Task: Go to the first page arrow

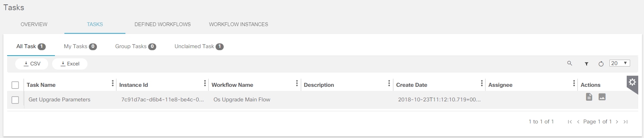Action: click(570, 122)
